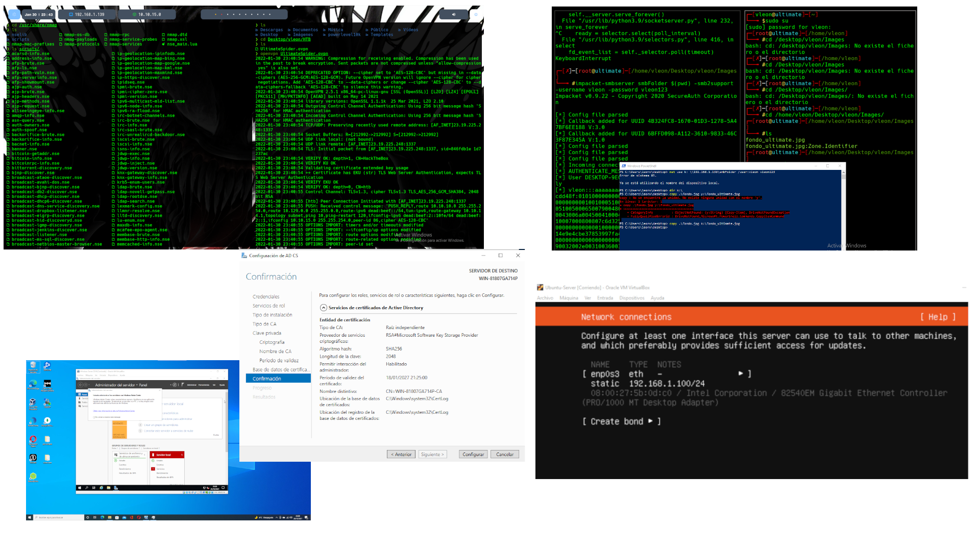The image size is (980, 551).
Task: Check 'No volver a mostrar este mensaje' box
Action: [94, 417]
